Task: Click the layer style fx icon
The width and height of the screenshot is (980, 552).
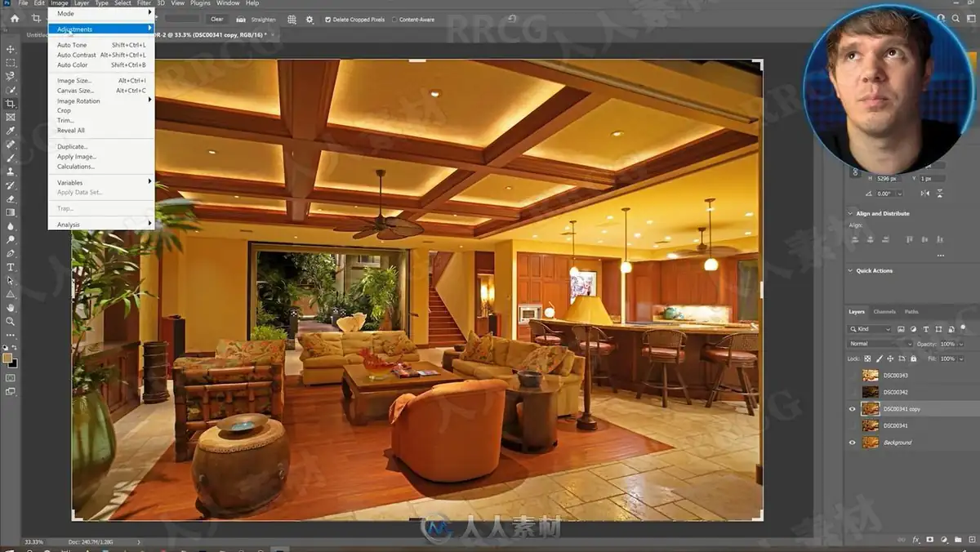Action: pos(916,540)
